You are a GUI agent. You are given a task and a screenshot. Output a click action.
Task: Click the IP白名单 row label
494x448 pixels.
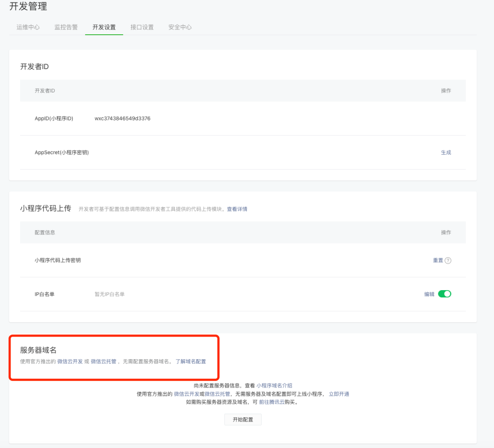[44, 294]
